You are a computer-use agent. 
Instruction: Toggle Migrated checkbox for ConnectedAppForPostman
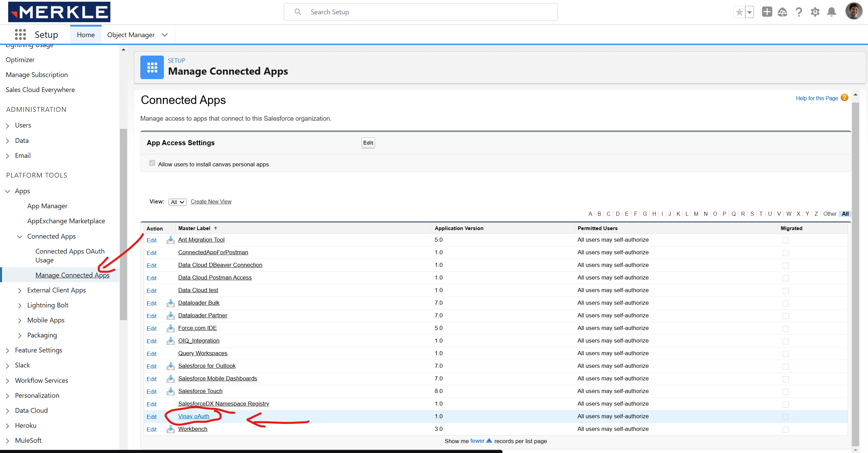(786, 253)
